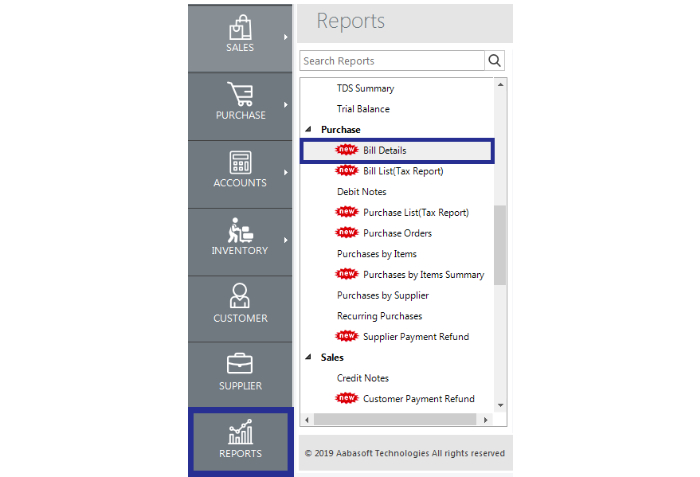Open Purchase Orders report
The width and height of the screenshot is (700, 477).
pos(397,233)
